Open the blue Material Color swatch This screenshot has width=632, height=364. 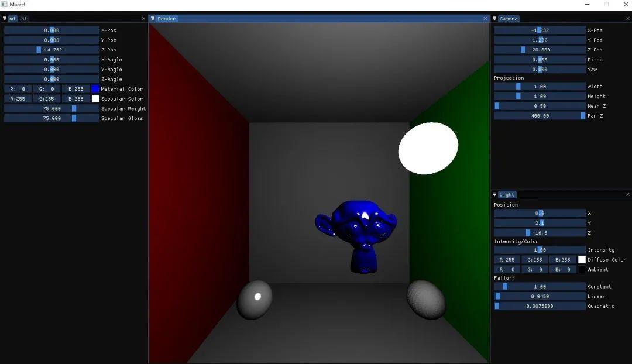[95, 88]
